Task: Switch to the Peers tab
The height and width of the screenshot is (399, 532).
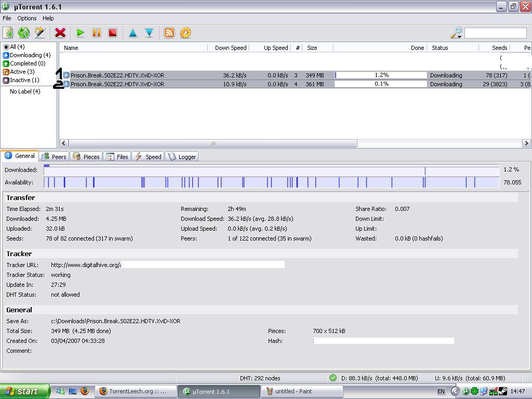Action: pyautogui.click(x=54, y=156)
